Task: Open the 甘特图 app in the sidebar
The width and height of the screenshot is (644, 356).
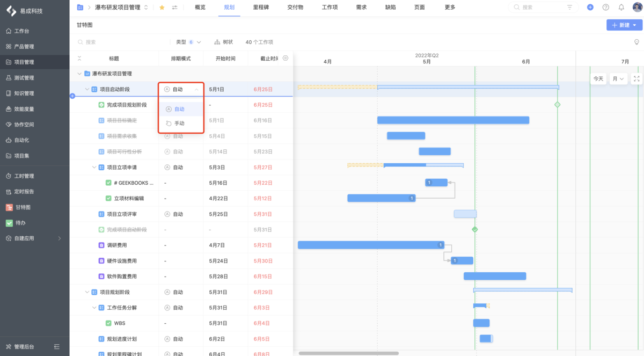Action: tap(23, 207)
